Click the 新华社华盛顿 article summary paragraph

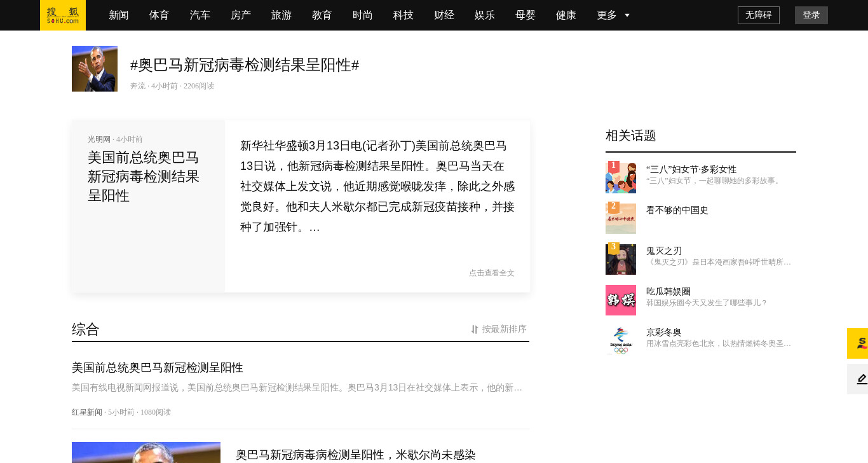tap(377, 186)
